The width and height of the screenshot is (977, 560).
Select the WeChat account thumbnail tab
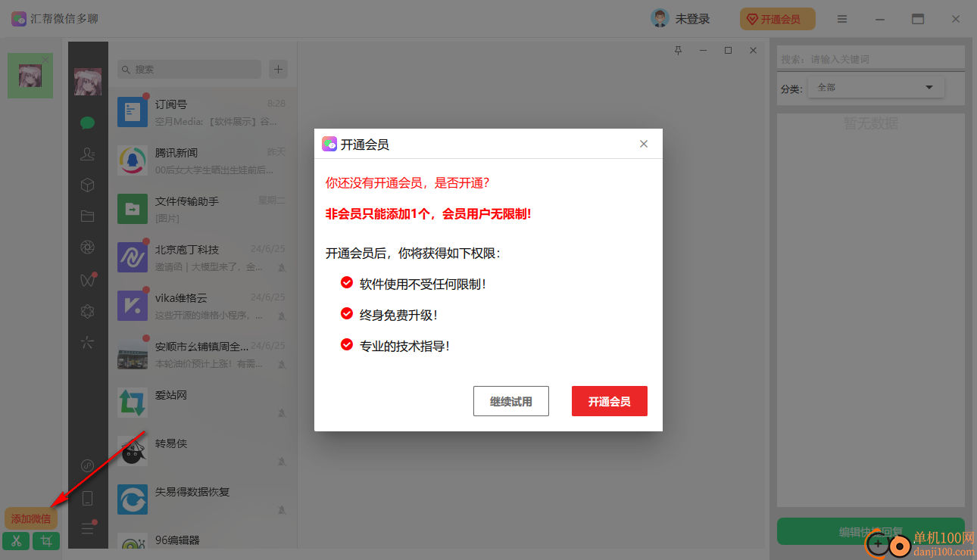[30, 76]
